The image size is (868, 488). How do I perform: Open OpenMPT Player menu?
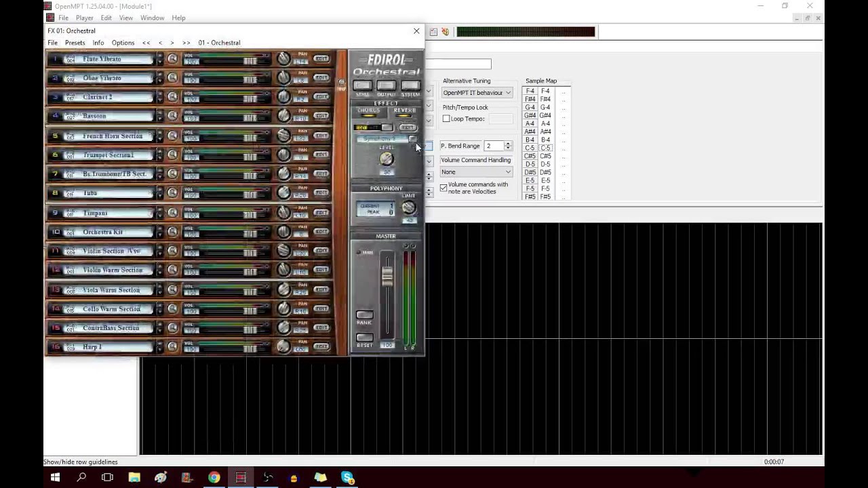click(x=85, y=18)
